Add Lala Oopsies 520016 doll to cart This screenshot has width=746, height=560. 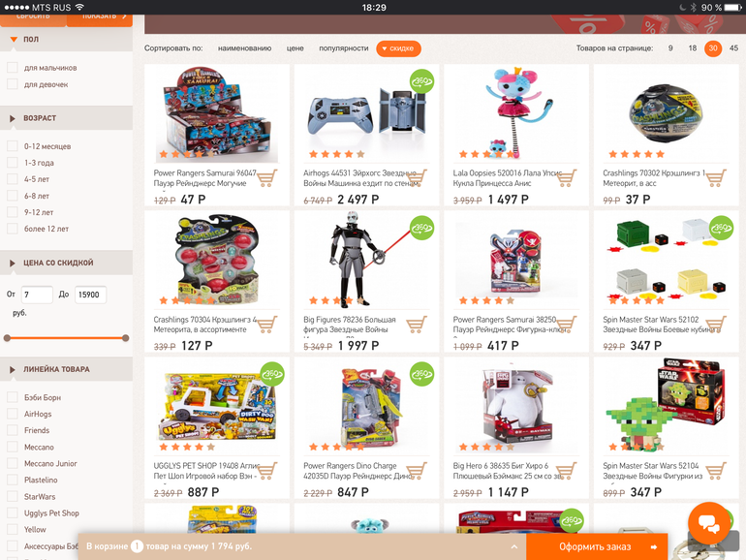(x=566, y=178)
